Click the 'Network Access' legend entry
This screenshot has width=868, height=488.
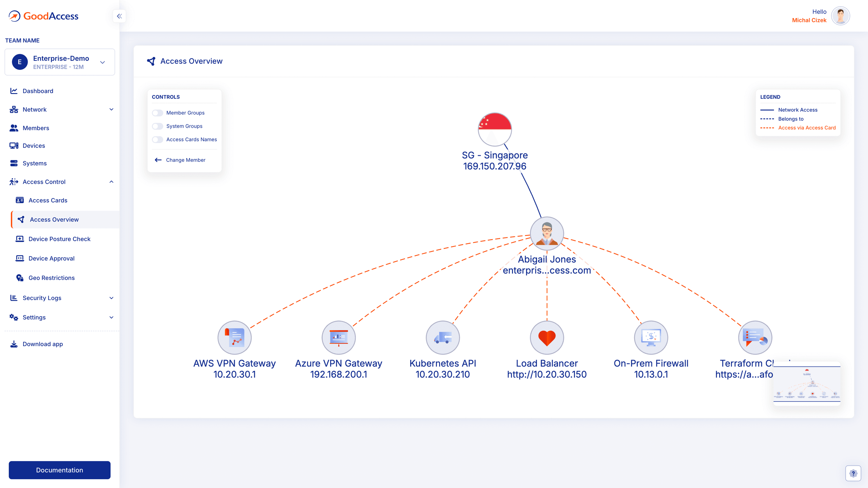pyautogui.click(x=789, y=110)
